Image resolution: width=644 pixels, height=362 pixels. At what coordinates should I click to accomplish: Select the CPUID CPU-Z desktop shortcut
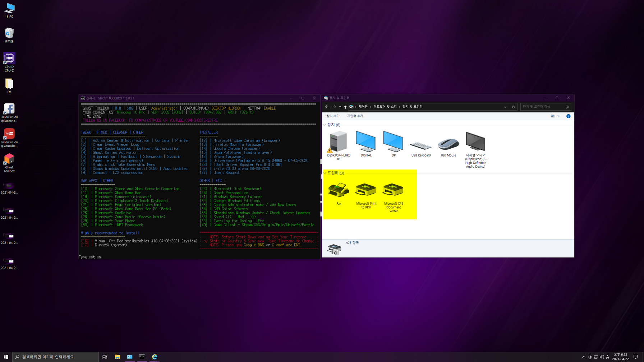pos(9,62)
